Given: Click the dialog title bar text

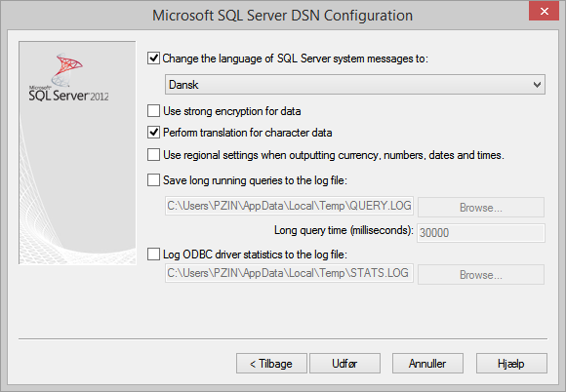Looking at the screenshot, I should [x=282, y=16].
